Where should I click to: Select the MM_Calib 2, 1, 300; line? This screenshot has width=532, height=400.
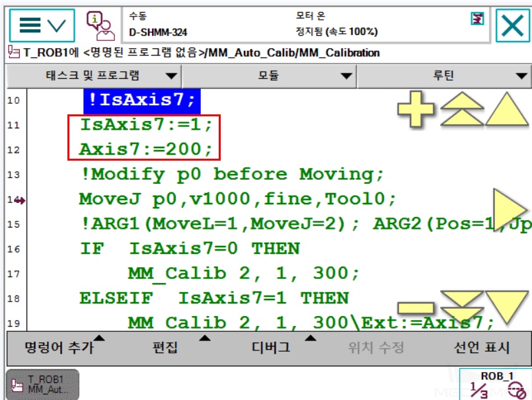pos(243,274)
